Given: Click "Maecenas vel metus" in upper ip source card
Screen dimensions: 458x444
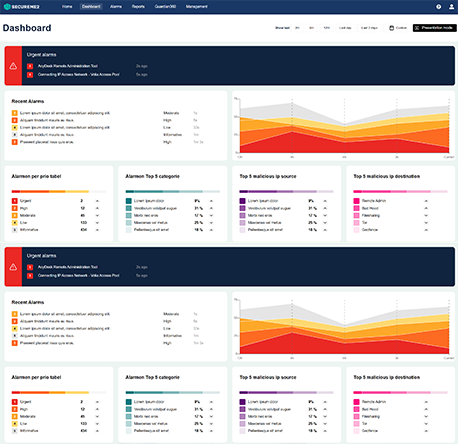Looking at the screenshot, I should pyautogui.click(x=264, y=222).
